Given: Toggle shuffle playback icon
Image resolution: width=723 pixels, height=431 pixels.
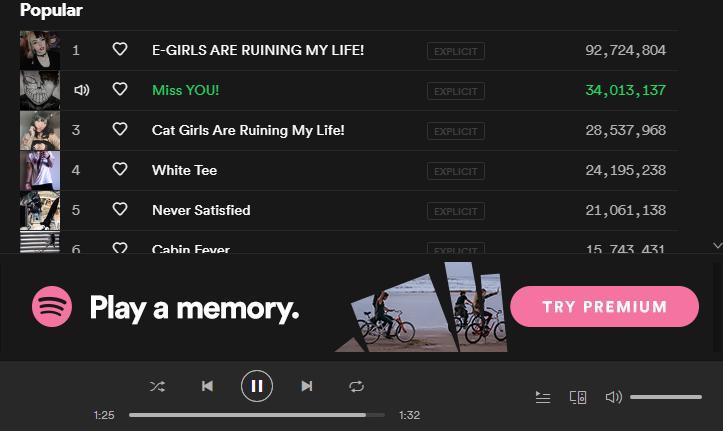Looking at the screenshot, I should pos(157,386).
